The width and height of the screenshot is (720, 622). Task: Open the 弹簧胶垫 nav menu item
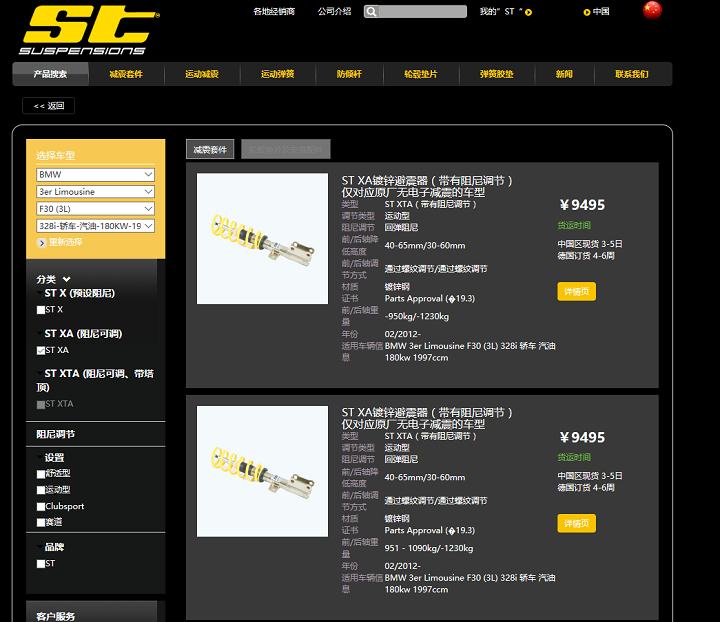pyautogui.click(x=497, y=74)
